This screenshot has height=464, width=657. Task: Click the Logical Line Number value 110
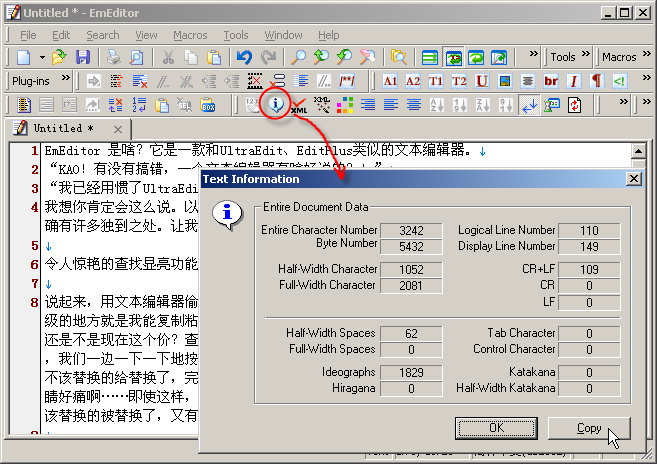tap(589, 231)
